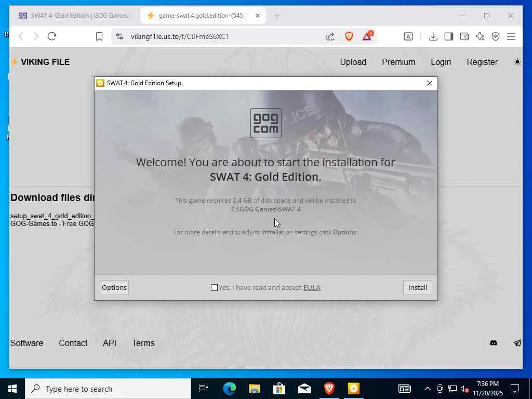Close the game-swat.4.gold.edition tab
The height and width of the screenshot is (399, 532).
258,16
